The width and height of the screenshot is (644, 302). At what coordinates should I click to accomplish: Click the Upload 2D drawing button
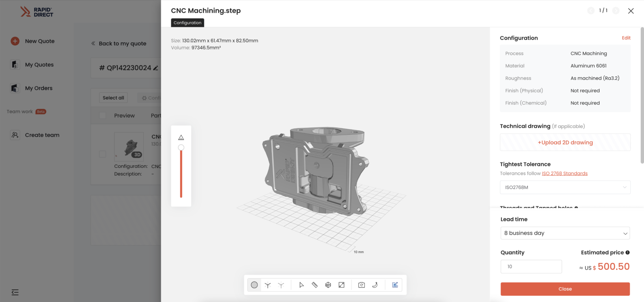click(x=565, y=142)
